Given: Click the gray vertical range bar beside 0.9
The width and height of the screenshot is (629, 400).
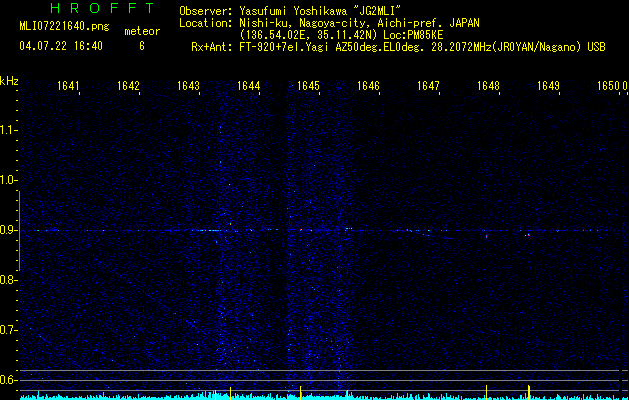Looking at the screenshot, I should coord(19,231).
